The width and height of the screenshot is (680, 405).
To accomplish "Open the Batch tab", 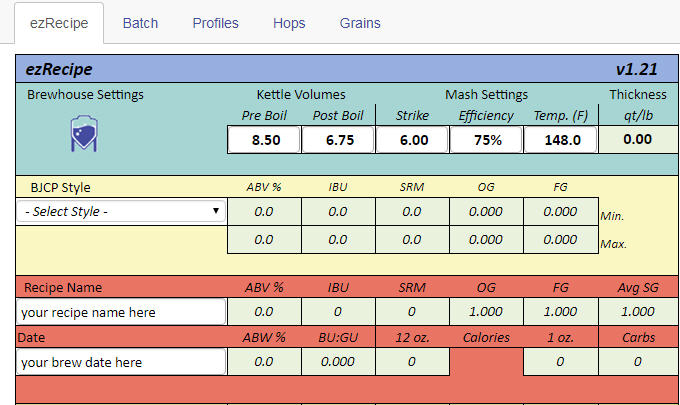I will pyautogui.click(x=140, y=23).
